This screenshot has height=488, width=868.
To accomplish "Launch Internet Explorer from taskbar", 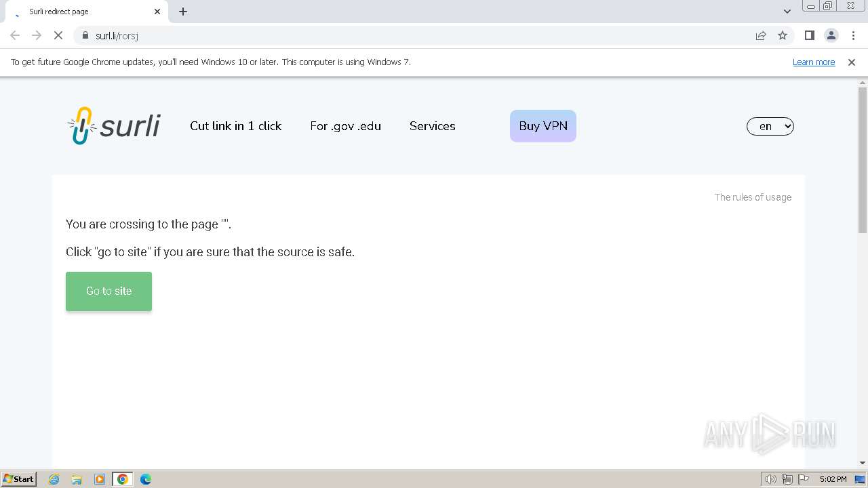I will pyautogui.click(x=54, y=479).
